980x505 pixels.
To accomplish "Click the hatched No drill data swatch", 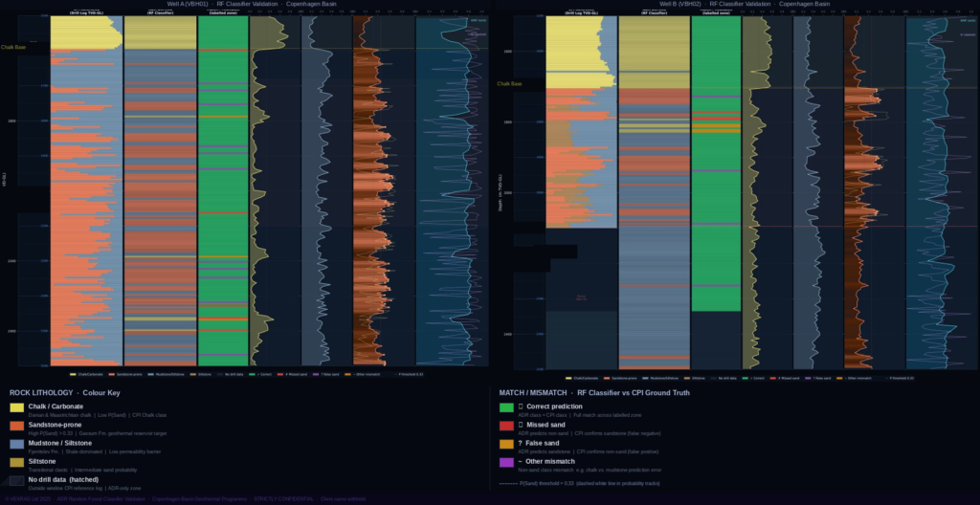I will pyautogui.click(x=17, y=481).
